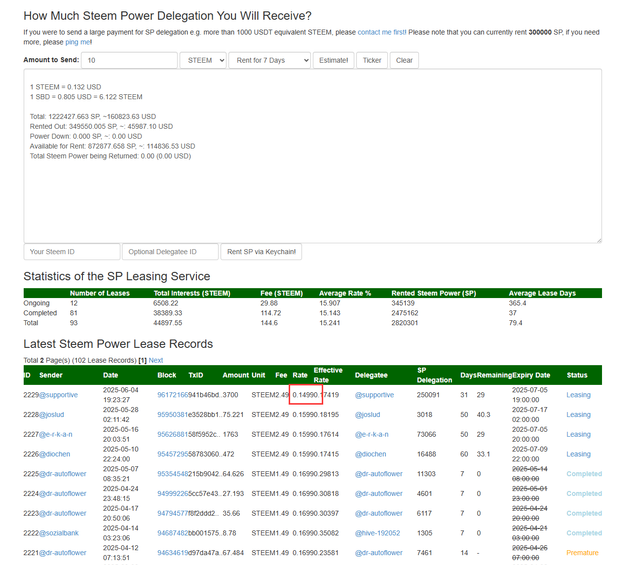This screenshot has height=565, width=640.
Task: Open delegatee @supportive link in row 2229
Action: [x=374, y=395]
